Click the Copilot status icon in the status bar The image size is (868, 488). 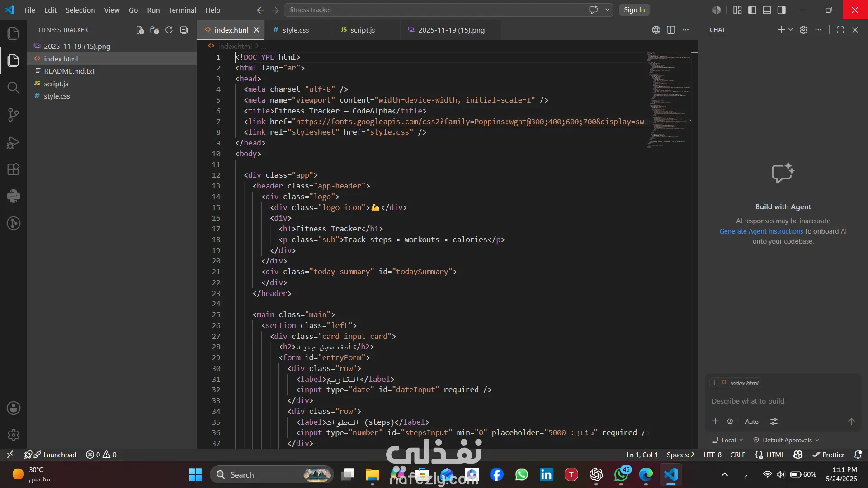(x=798, y=455)
